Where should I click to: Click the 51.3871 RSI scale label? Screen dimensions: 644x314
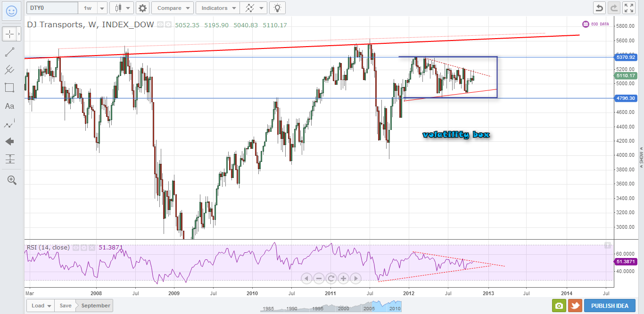pyautogui.click(x=626, y=261)
